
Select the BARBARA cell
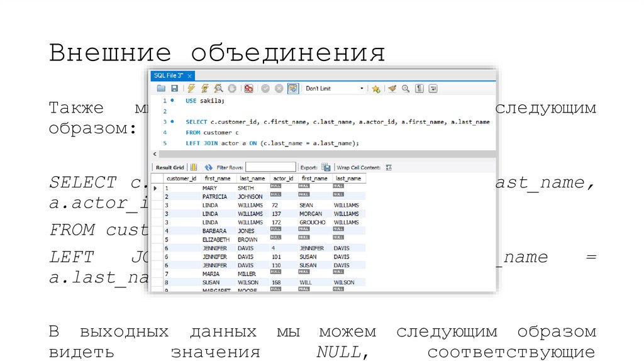coord(214,231)
